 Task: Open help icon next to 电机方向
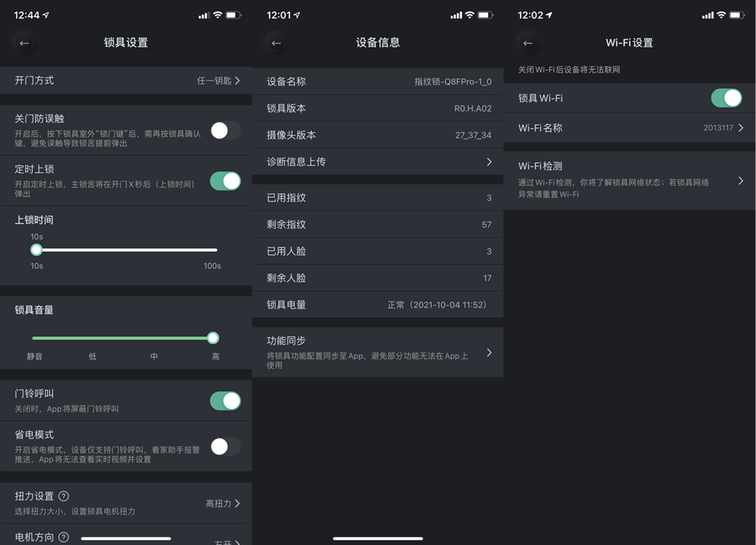(63, 537)
